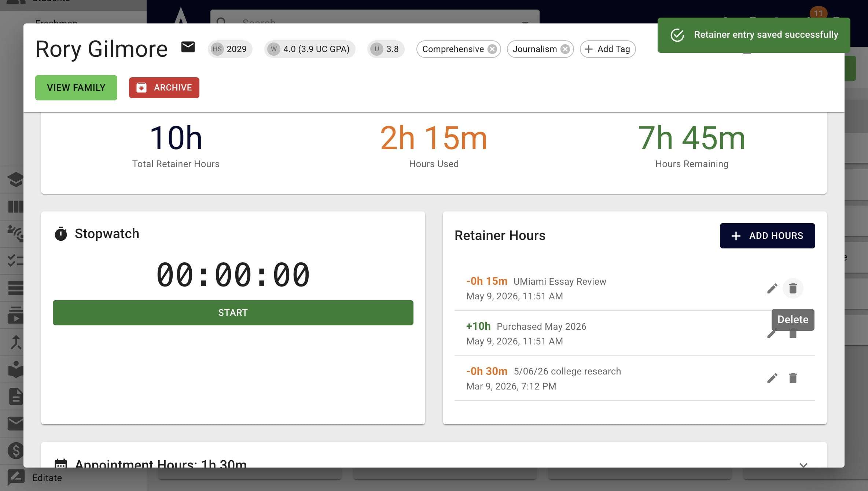Open the family view with VIEW FAMILY
The height and width of the screenshot is (491, 868).
click(76, 88)
